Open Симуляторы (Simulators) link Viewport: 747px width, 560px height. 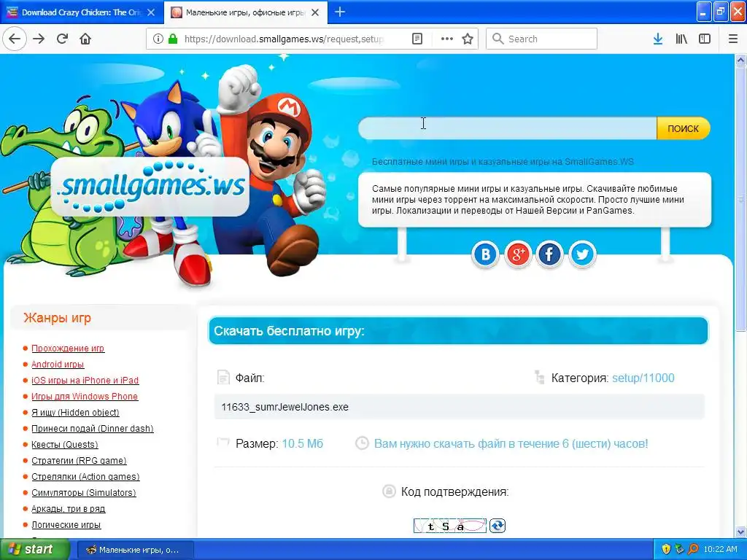click(84, 492)
